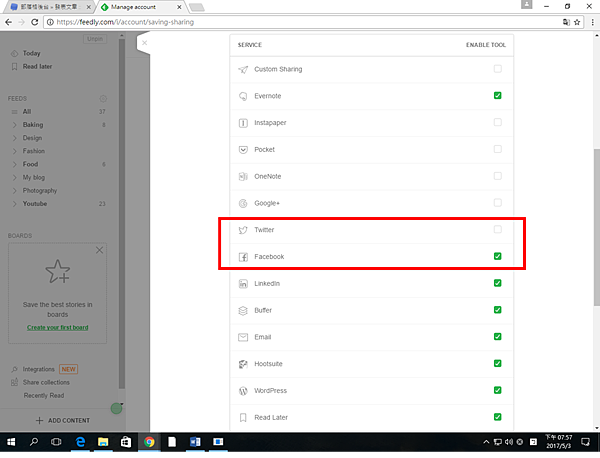Viewport: 600px width, 458px height.
Task: Uncheck the Hootsuite tool checkbox
Action: pyautogui.click(x=497, y=363)
